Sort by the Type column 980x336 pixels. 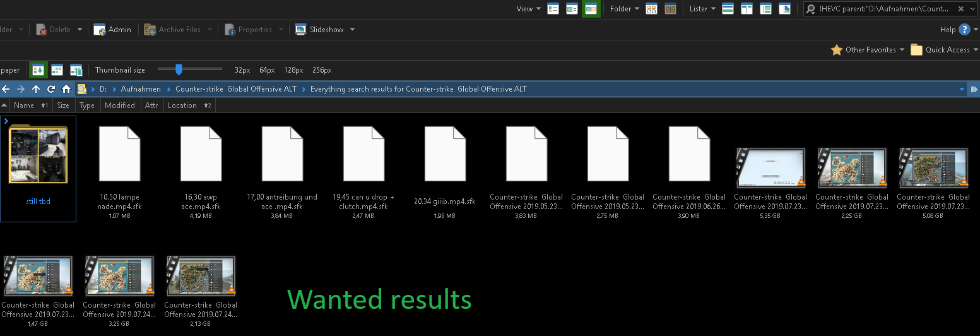coord(87,105)
